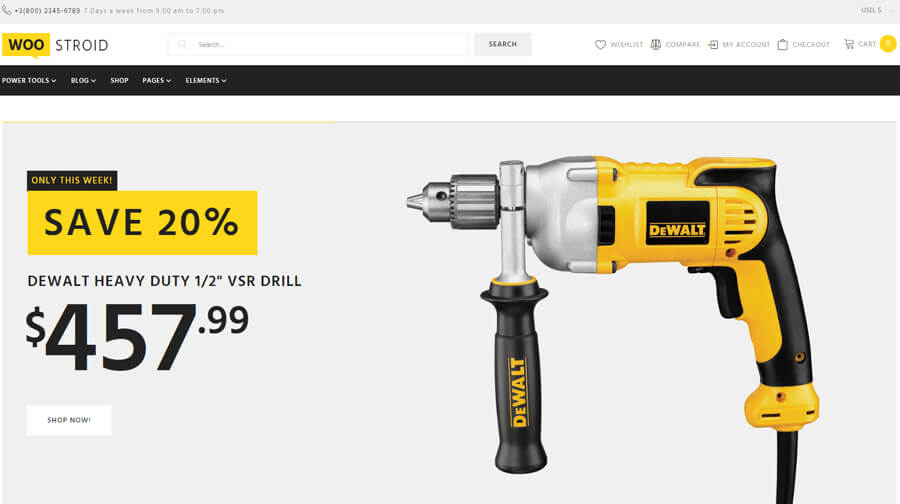Image resolution: width=900 pixels, height=504 pixels.
Task: Expand the USD currency dropdown
Action: pyautogui.click(x=876, y=10)
